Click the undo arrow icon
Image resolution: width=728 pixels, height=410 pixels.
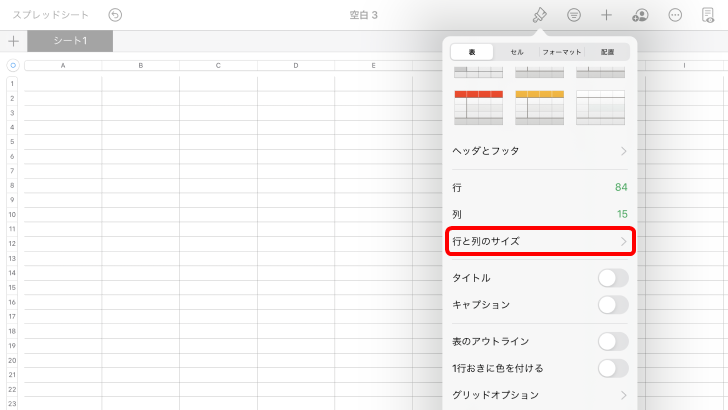coord(115,15)
